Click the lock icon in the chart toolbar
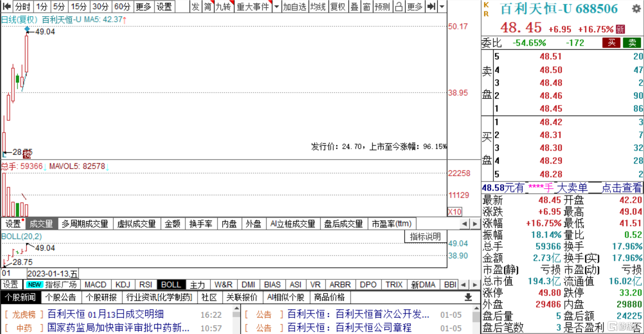Image resolution: width=644 pixels, height=334 pixels. tap(399, 6)
